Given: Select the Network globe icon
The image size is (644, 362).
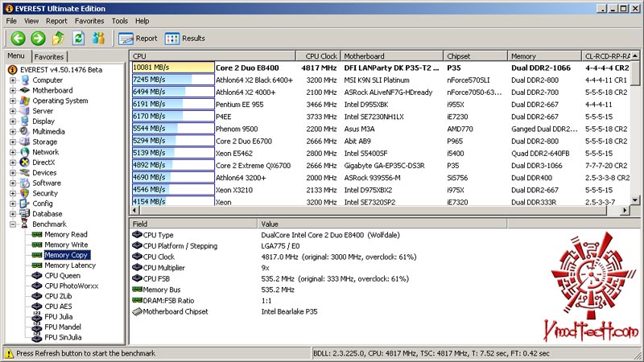Looking at the screenshot, I should [26, 152].
